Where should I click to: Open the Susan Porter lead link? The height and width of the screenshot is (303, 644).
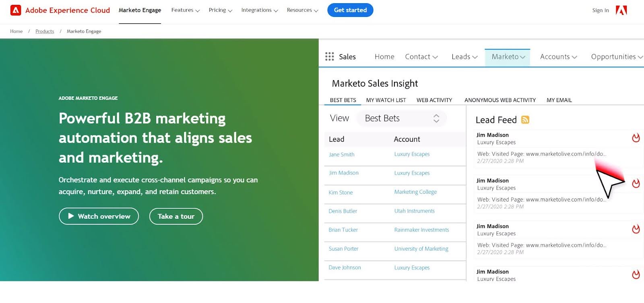(x=344, y=249)
